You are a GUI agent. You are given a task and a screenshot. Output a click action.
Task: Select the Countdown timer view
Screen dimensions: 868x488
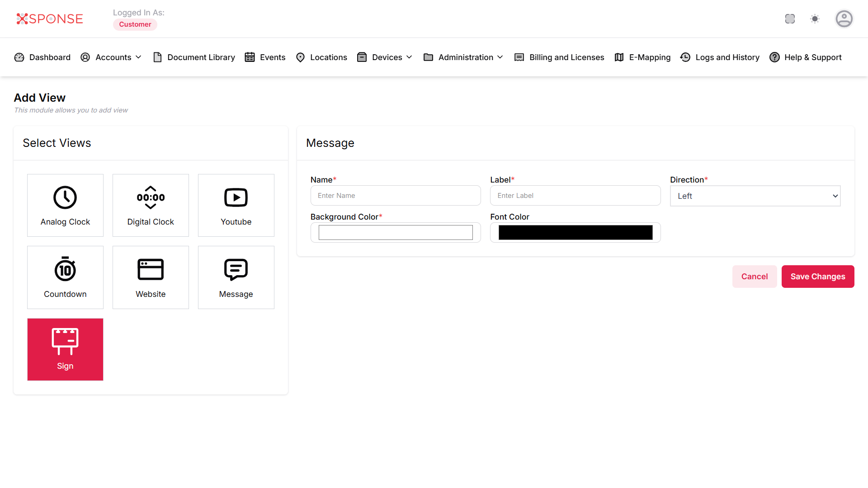coord(65,277)
